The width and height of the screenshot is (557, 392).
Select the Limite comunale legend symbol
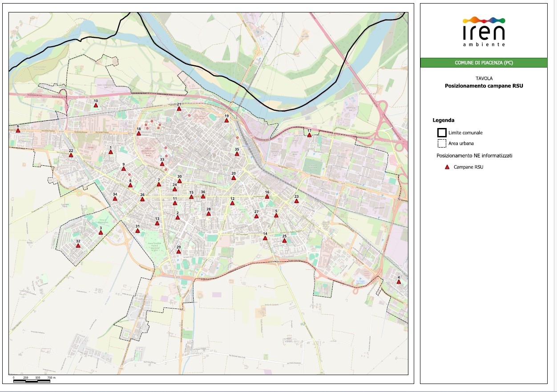442,132
